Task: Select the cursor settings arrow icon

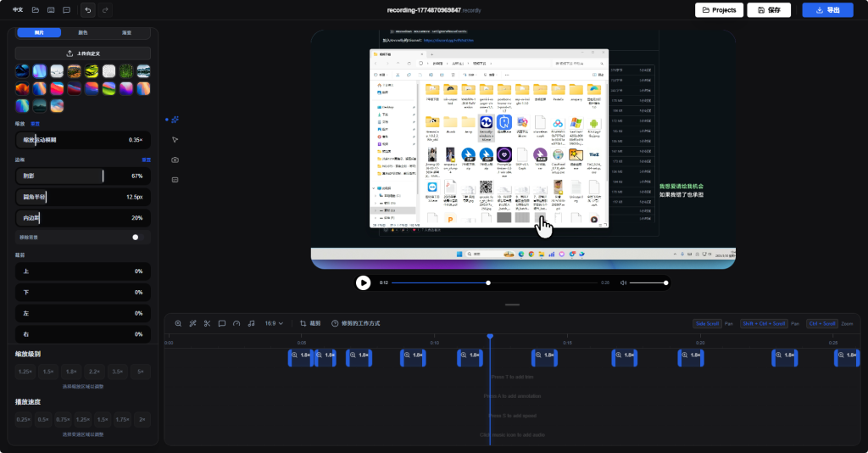Action: [175, 139]
